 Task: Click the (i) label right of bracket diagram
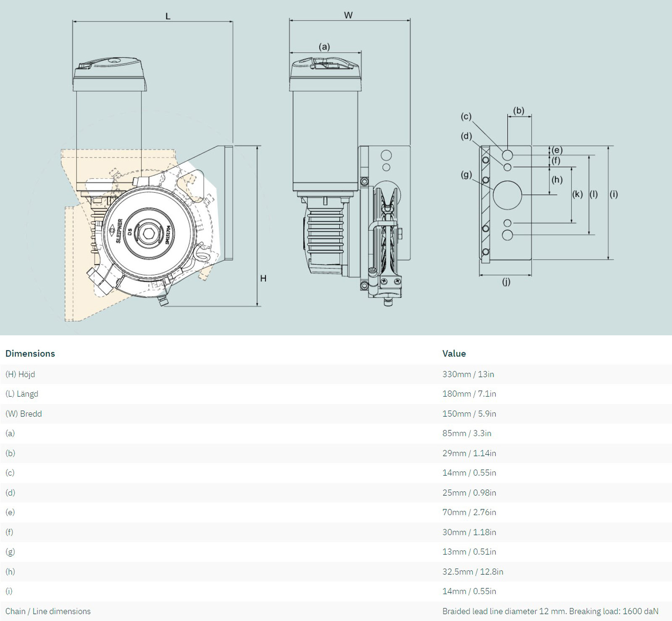coord(614,194)
